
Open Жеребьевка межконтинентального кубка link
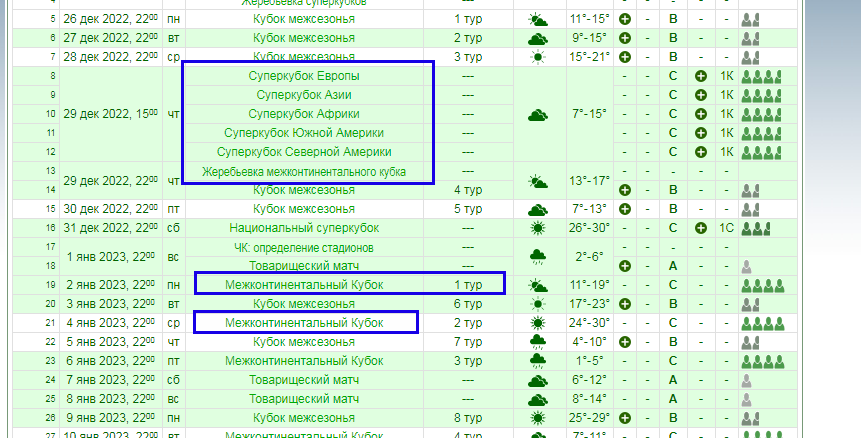(x=304, y=171)
